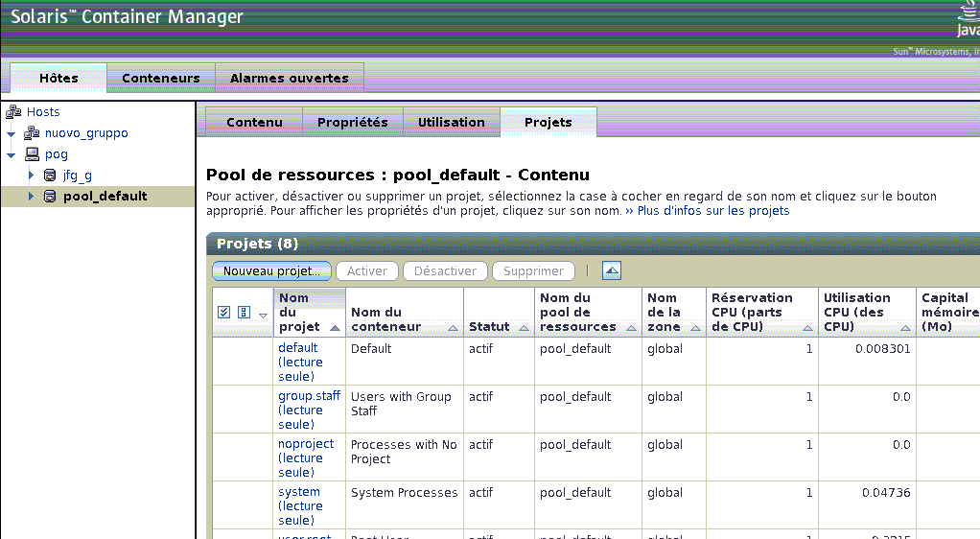Select Hosts in the navigation tree

43,112
